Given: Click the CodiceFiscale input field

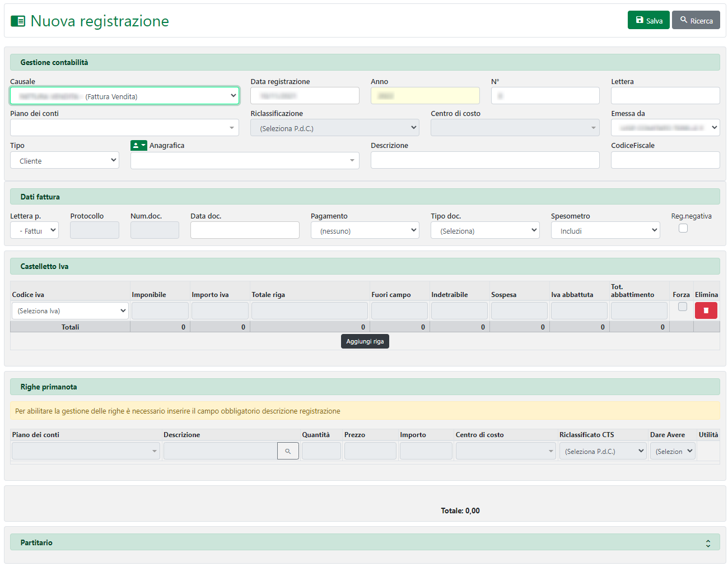Looking at the screenshot, I should pos(665,160).
